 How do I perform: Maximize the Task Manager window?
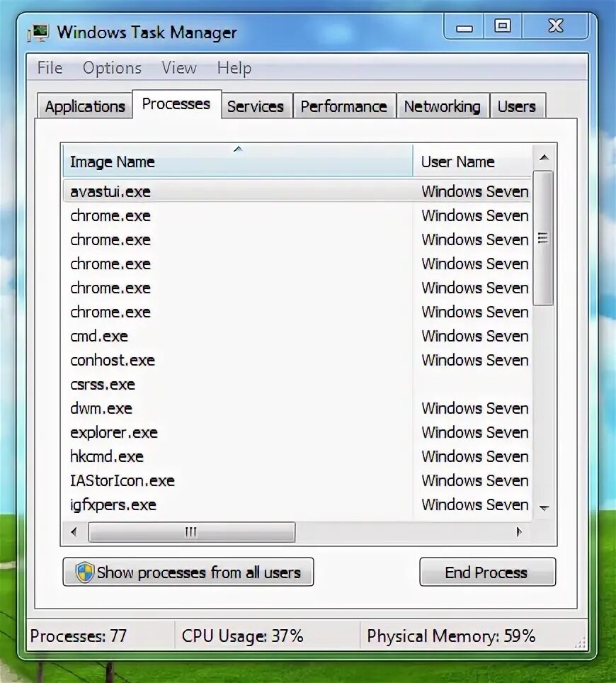(503, 26)
